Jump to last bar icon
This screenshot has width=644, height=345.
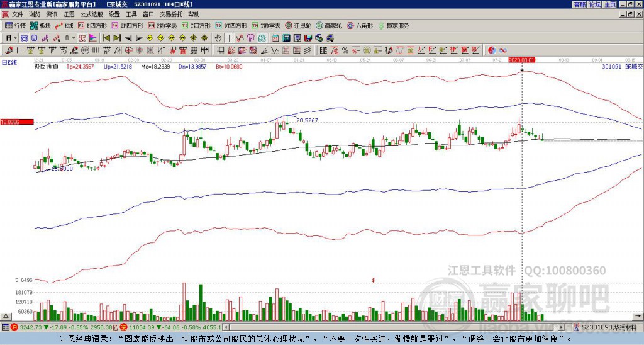(117, 38)
